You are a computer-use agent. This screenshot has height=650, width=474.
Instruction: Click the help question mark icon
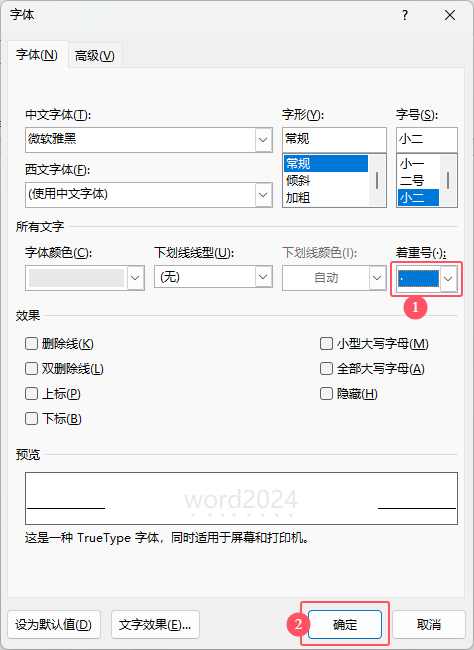pos(405,15)
